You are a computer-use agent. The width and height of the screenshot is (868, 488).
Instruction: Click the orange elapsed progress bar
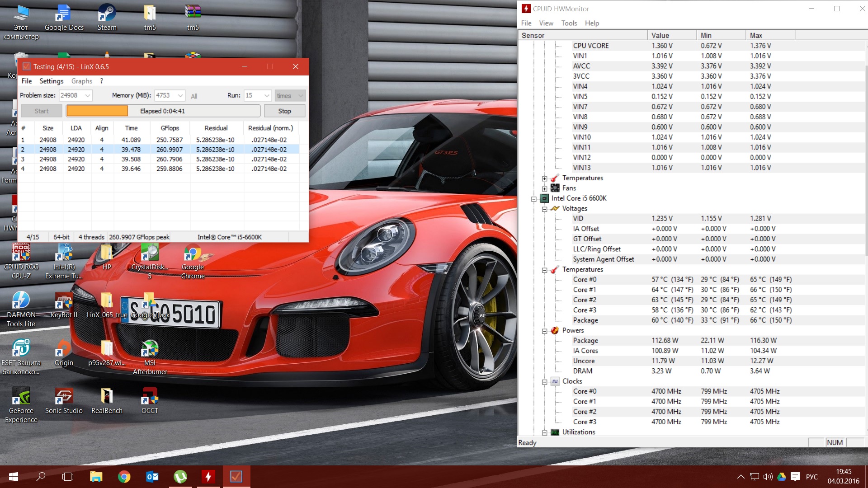(x=97, y=111)
